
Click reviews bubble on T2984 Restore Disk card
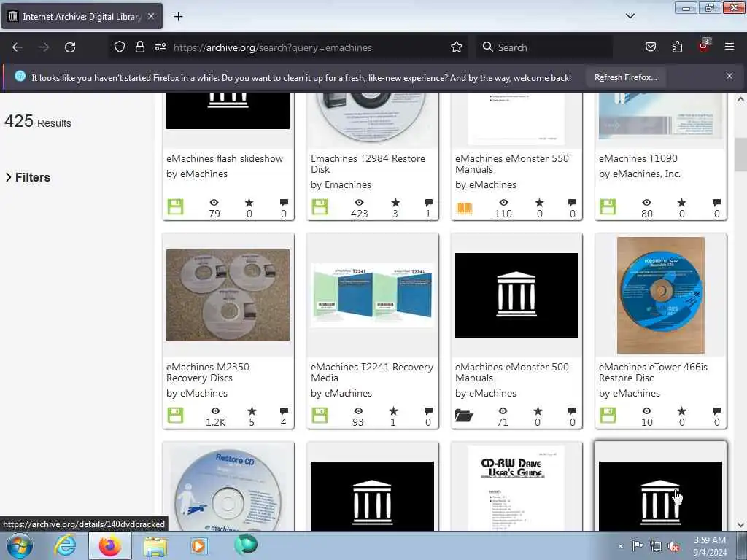point(428,203)
